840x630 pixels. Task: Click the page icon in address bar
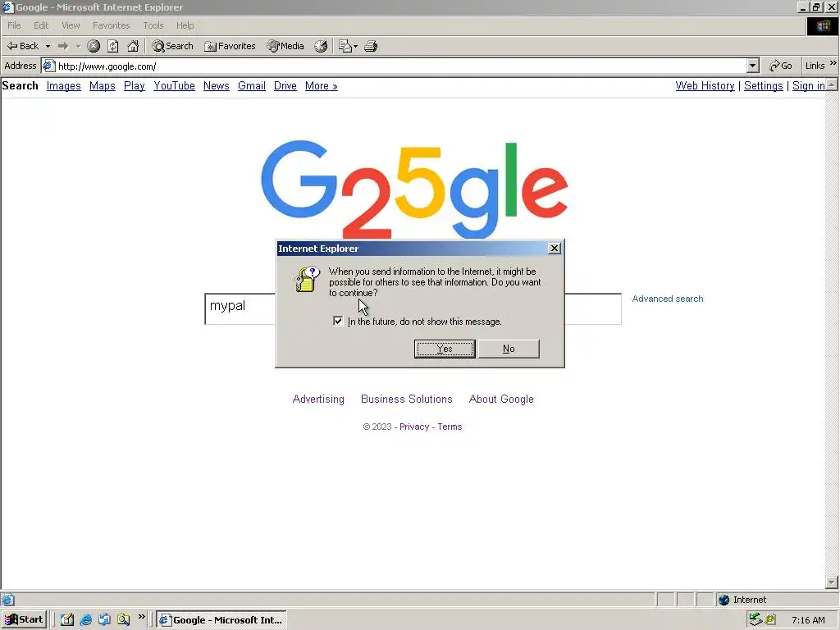tap(48, 66)
